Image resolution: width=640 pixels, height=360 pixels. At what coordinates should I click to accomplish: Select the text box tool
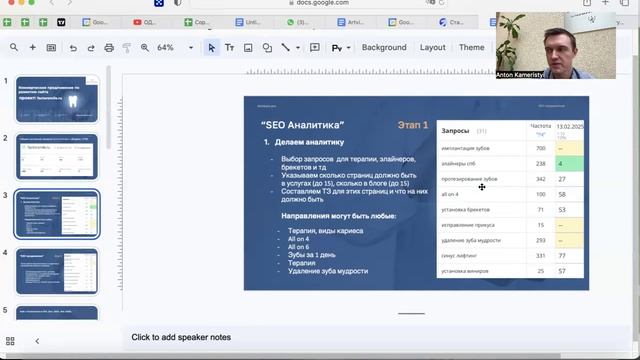229,48
